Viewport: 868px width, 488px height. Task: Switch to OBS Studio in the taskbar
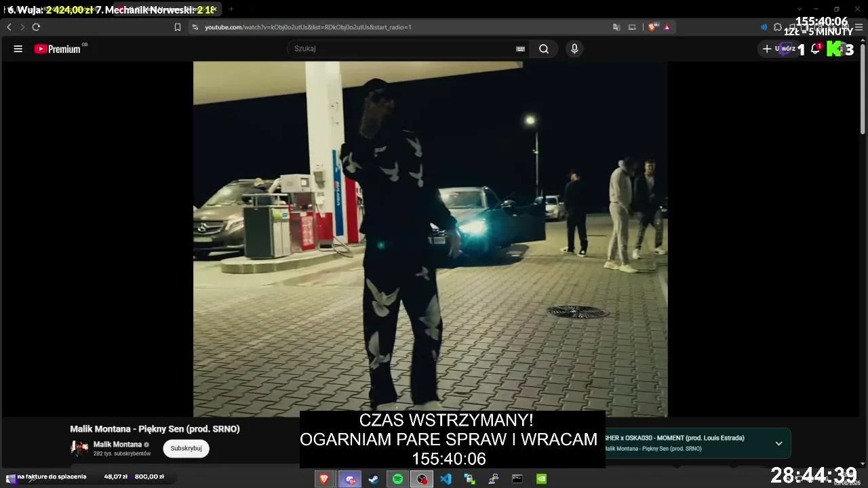click(422, 479)
